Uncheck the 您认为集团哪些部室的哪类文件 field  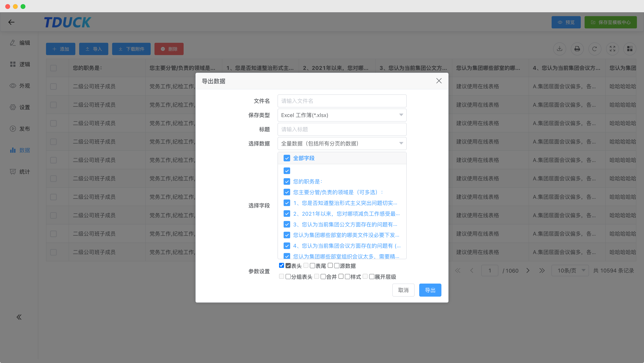pos(287,235)
